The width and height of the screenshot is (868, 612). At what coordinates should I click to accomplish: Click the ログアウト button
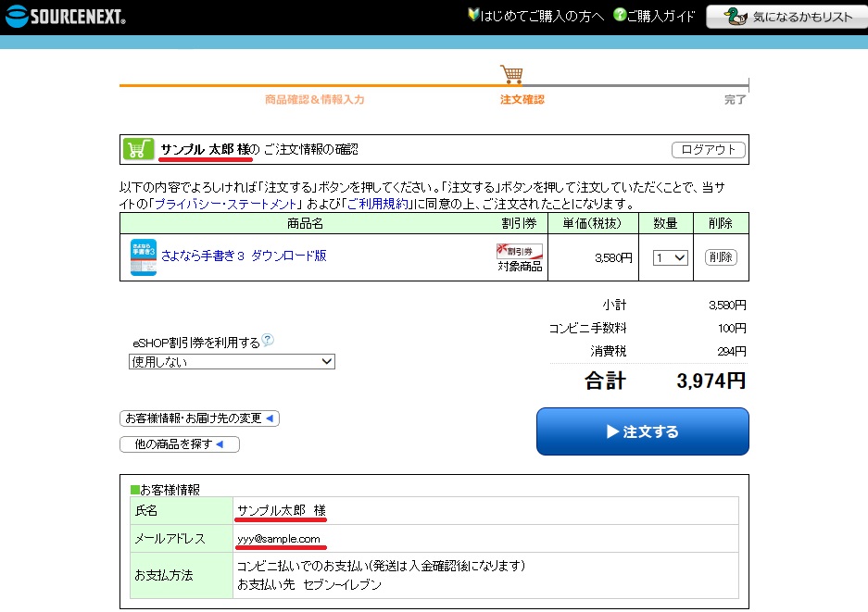click(x=708, y=150)
